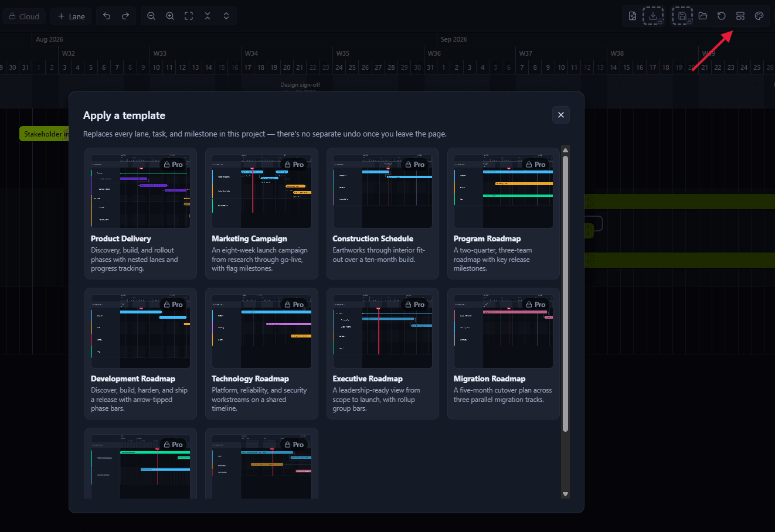The height and width of the screenshot is (532, 775).
Task: Select the Stakeholder task bar behind dialog
Action: (x=45, y=134)
